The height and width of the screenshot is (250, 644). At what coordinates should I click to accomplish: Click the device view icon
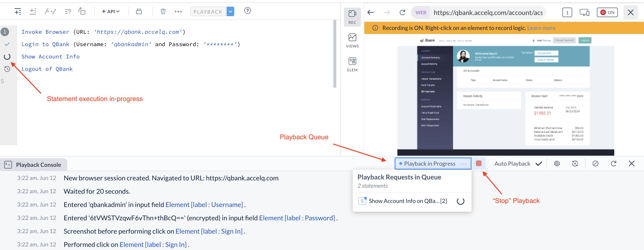pos(584,13)
